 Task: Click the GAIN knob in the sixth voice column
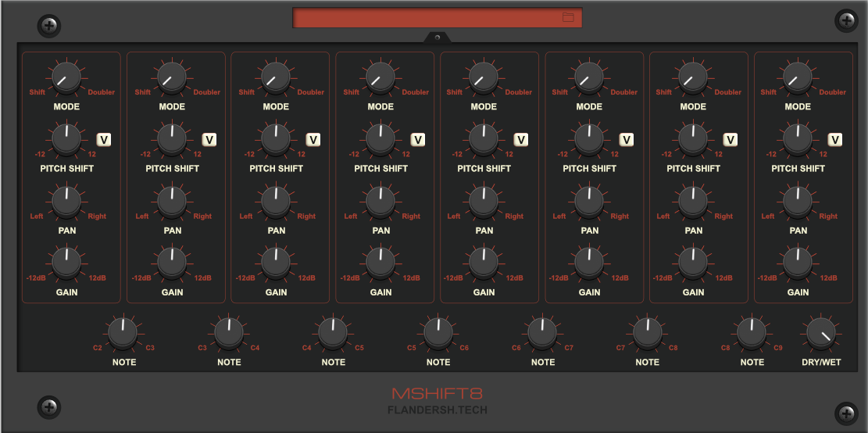(589, 263)
